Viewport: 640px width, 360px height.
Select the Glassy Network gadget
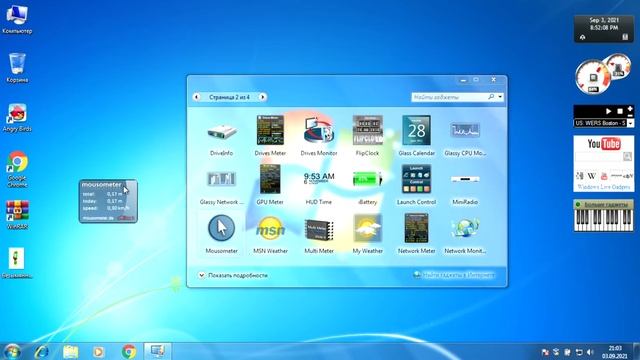point(221,186)
